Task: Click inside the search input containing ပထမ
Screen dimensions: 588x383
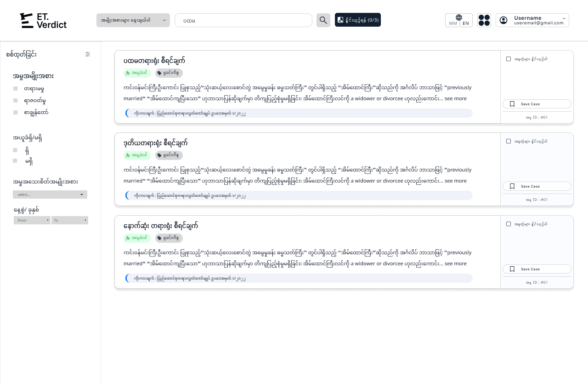Action: pos(243,20)
